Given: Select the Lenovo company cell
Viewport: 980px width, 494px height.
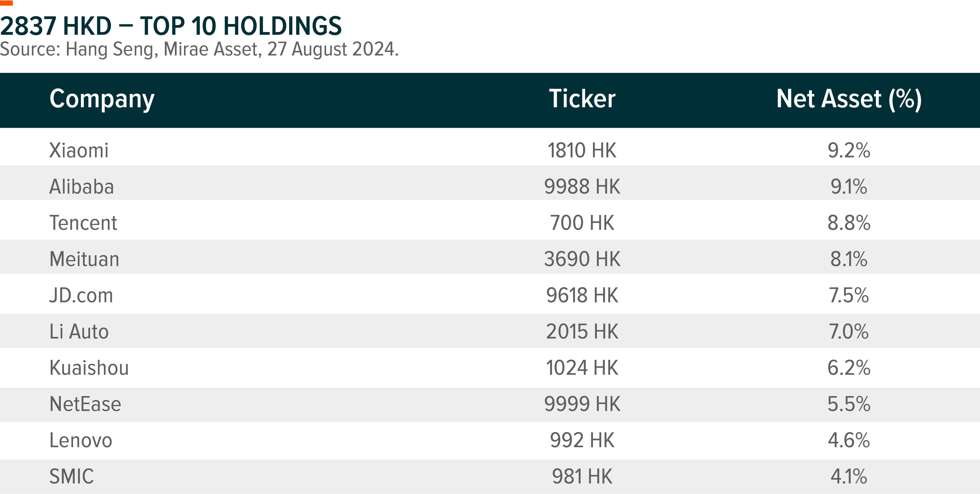Looking at the screenshot, I should coord(81,440).
